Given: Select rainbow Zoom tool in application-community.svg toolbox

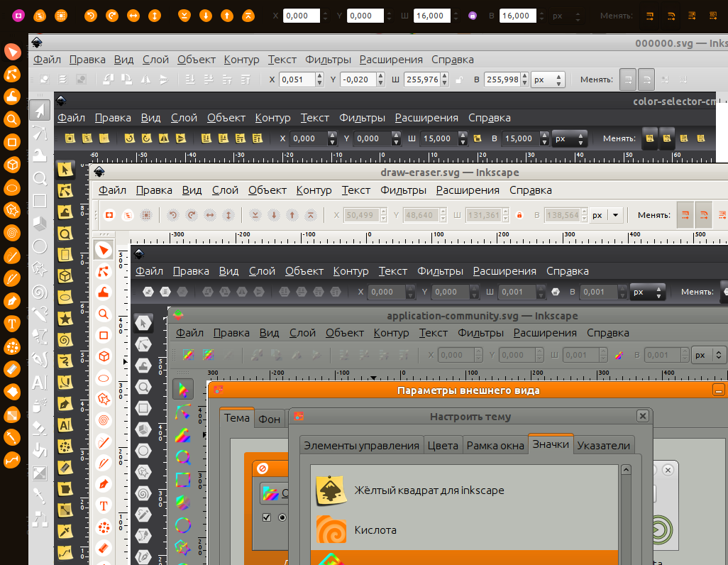Looking at the screenshot, I should point(183,458).
